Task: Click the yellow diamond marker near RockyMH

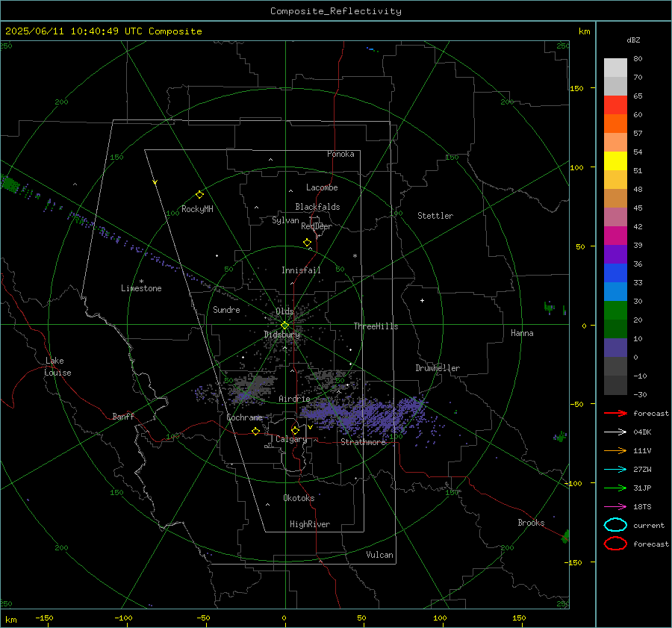Action: point(199,195)
